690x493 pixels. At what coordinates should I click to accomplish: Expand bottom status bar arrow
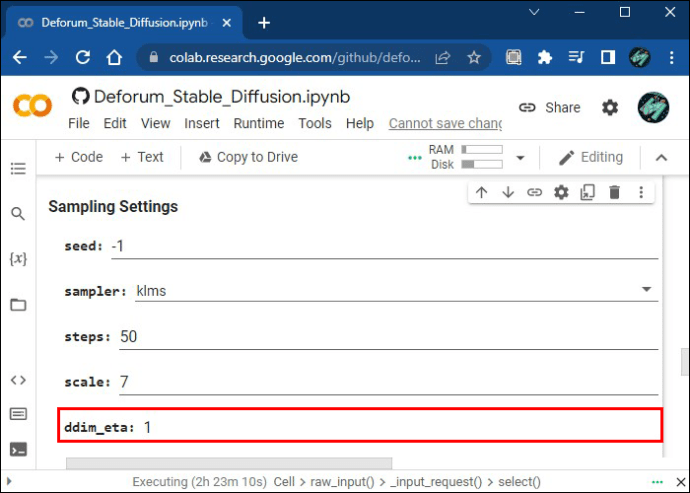(9, 482)
